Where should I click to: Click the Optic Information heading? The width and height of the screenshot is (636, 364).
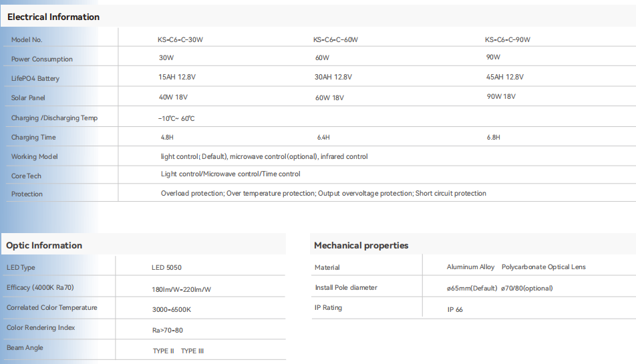pyautogui.click(x=44, y=246)
